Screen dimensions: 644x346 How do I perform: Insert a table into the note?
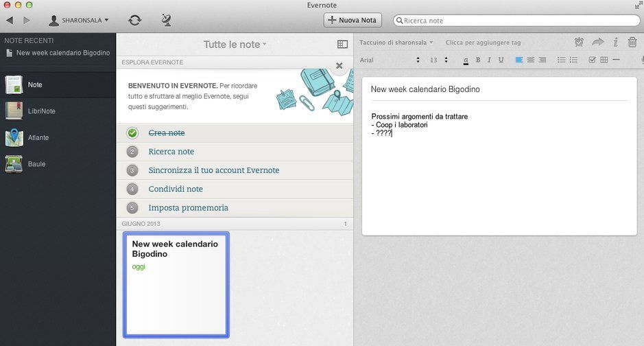pos(604,60)
